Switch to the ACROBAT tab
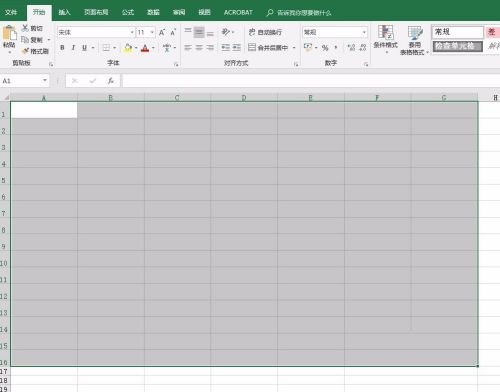This screenshot has height=392, width=500. coord(238,12)
